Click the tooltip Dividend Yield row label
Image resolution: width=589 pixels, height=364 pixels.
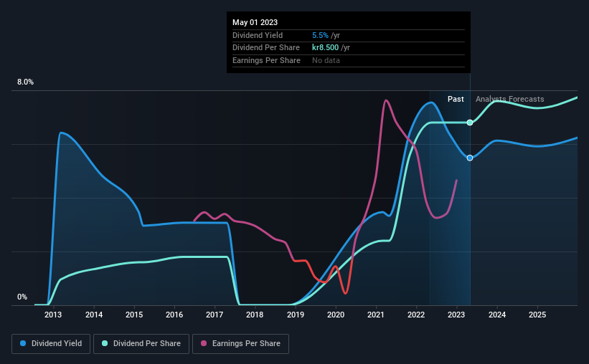click(258, 35)
